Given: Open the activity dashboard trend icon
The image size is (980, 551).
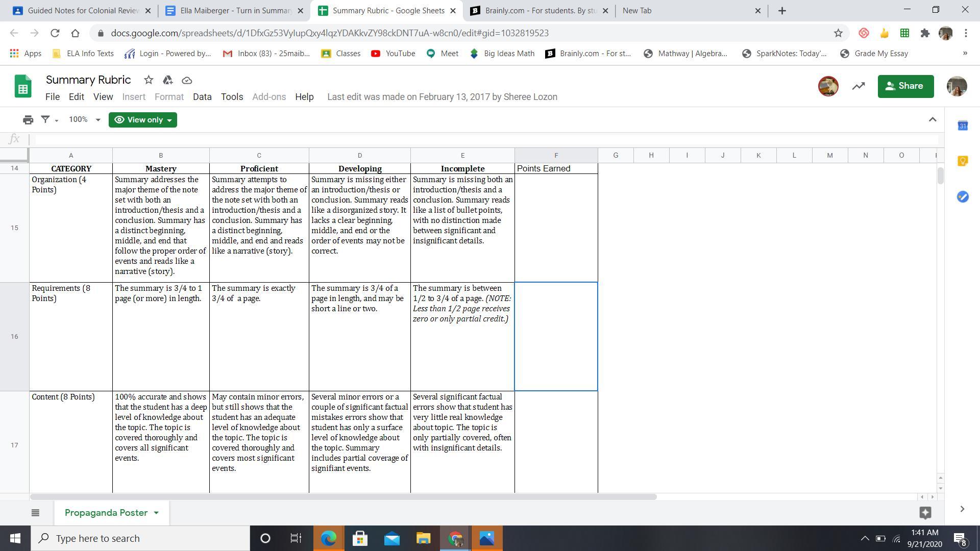Looking at the screenshot, I should click(x=859, y=86).
